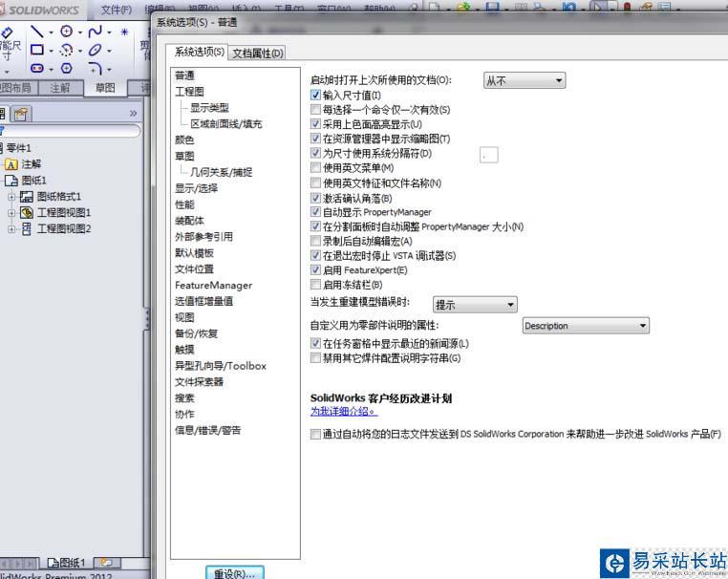Toggle 自动显示 PropertyManager checkbox
Image resolution: width=728 pixels, height=579 pixels.
point(315,212)
